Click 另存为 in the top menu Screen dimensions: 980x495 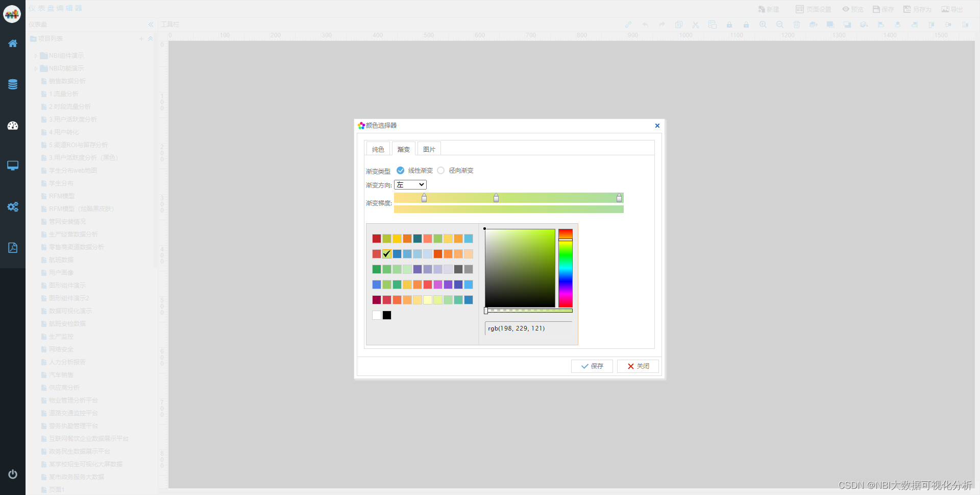[917, 10]
